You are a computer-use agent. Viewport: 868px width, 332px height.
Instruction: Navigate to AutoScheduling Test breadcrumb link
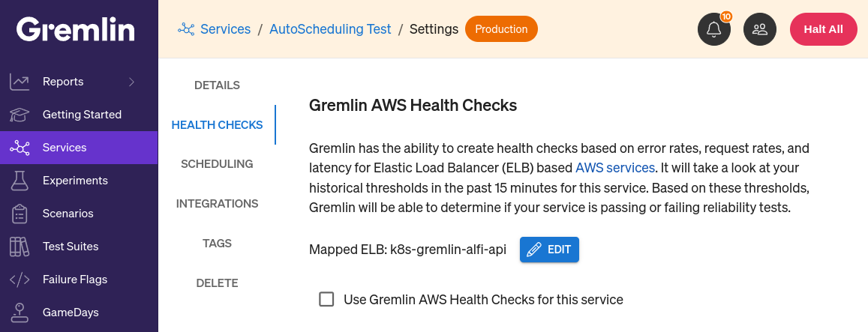point(330,28)
